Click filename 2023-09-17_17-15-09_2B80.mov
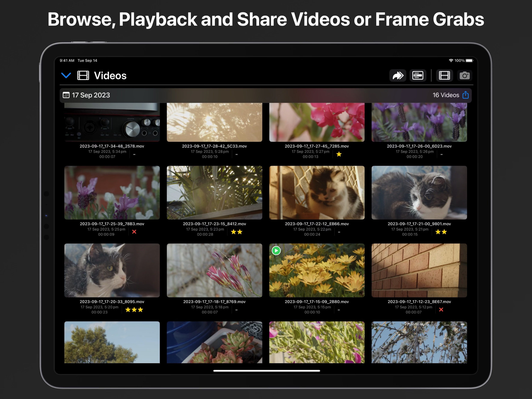 pyautogui.click(x=317, y=302)
